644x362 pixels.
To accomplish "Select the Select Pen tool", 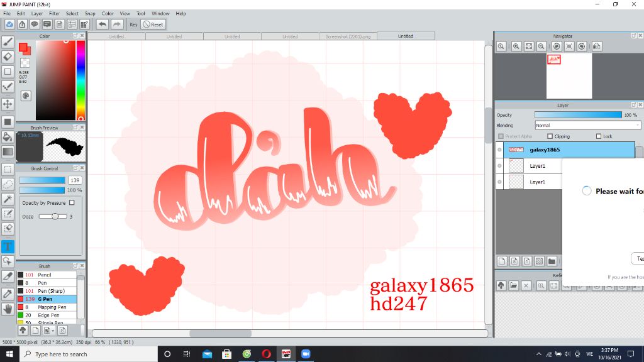I will [8, 214].
